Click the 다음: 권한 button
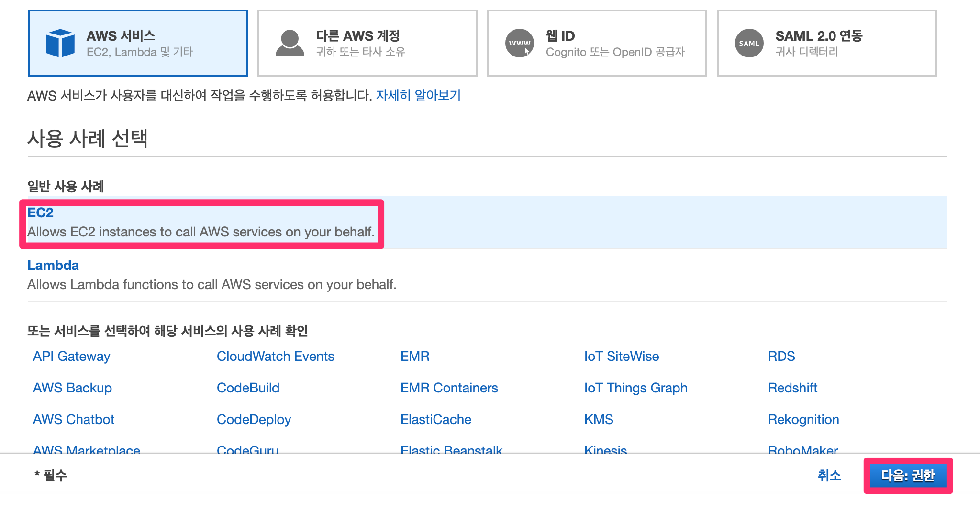 pyautogui.click(x=909, y=476)
